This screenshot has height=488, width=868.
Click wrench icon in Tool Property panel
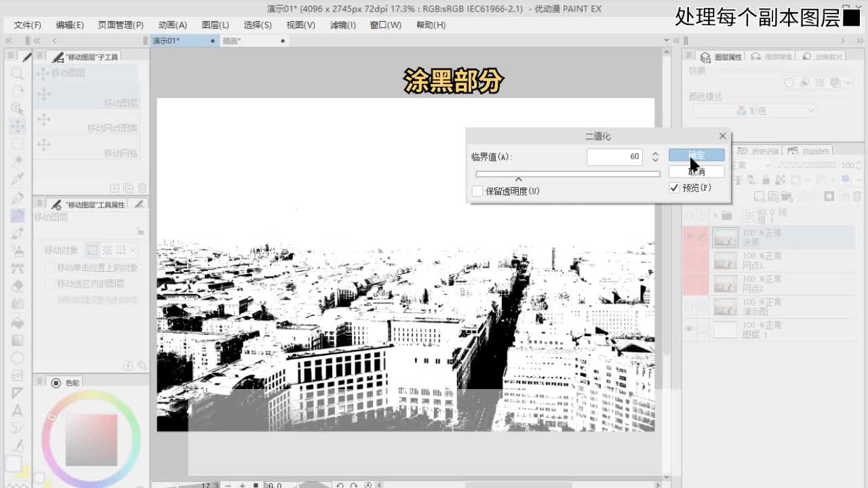pos(142,366)
